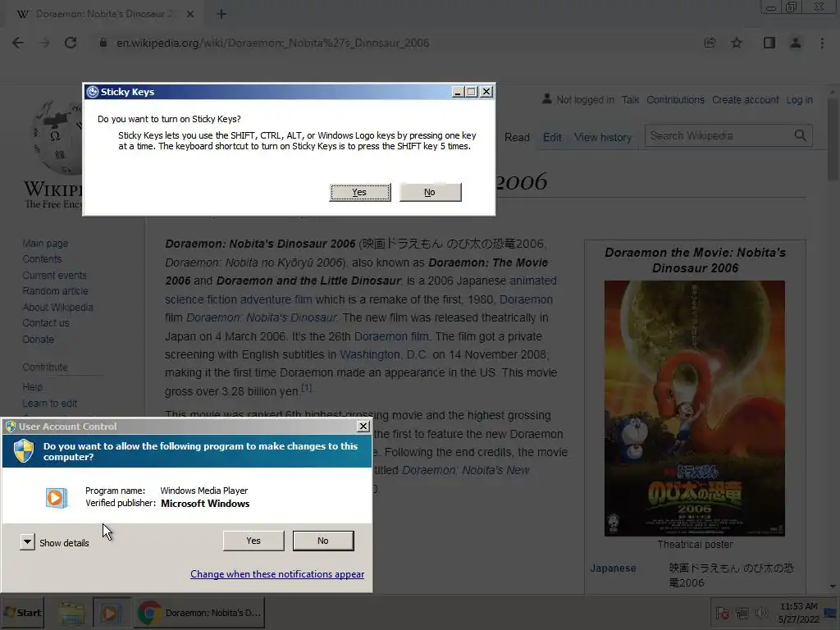Open Contents in Wikipedia sidebar

click(x=42, y=258)
